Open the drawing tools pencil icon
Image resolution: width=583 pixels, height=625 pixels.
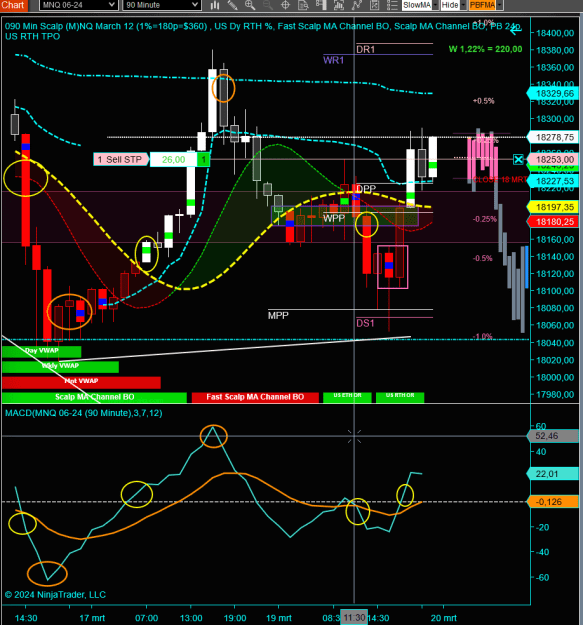tap(232, 5)
